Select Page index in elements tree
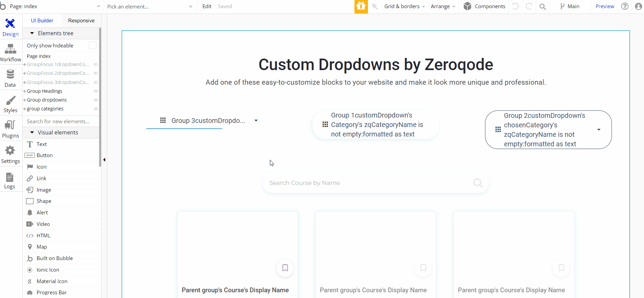The height and width of the screenshot is (298, 644). pyautogui.click(x=39, y=56)
